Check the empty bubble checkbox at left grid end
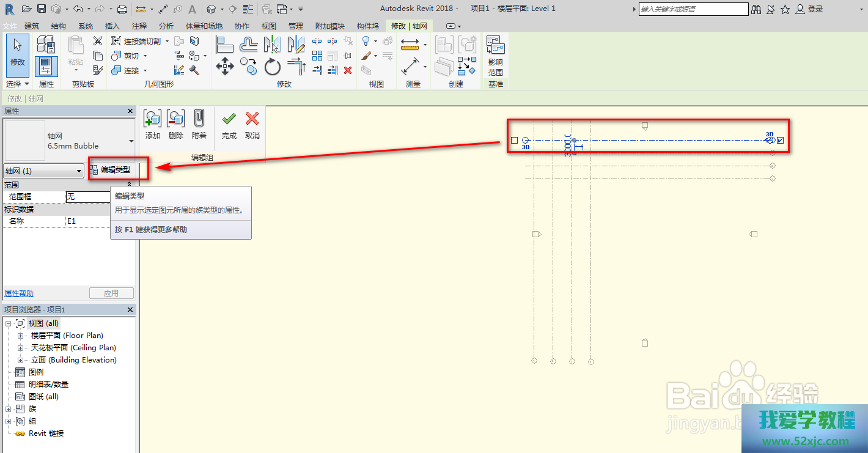The height and width of the screenshot is (453, 868). [514, 140]
